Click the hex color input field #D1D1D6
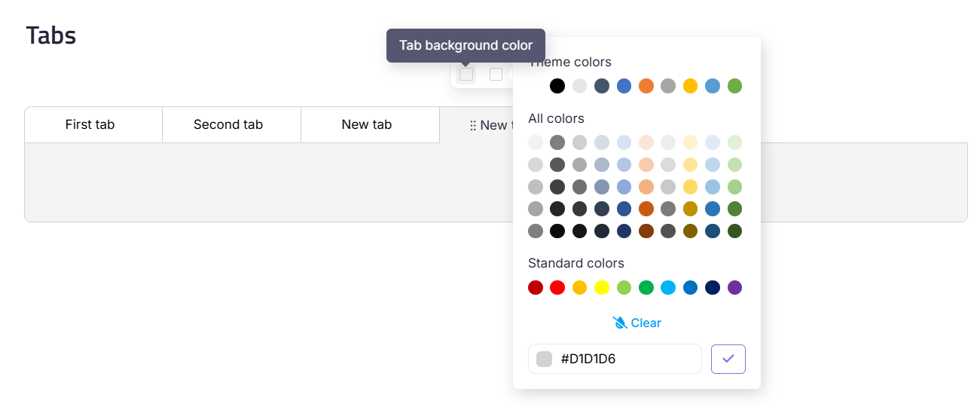 (615, 359)
